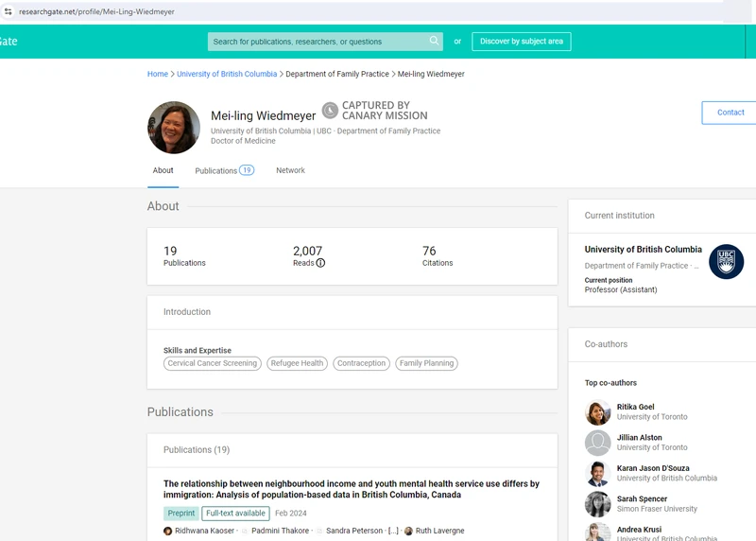Viewport: 756px width, 541px height.
Task: Open Mei-ling Wiedmeyer's profile photo
Action: (x=174, y=128)
